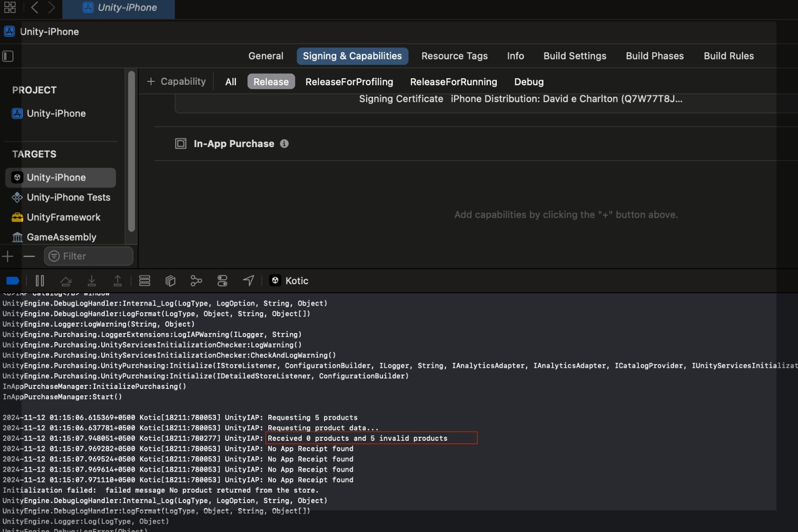Open the Kotic process selector
Viewport: 798px width, 532px height.
[289, 281]
